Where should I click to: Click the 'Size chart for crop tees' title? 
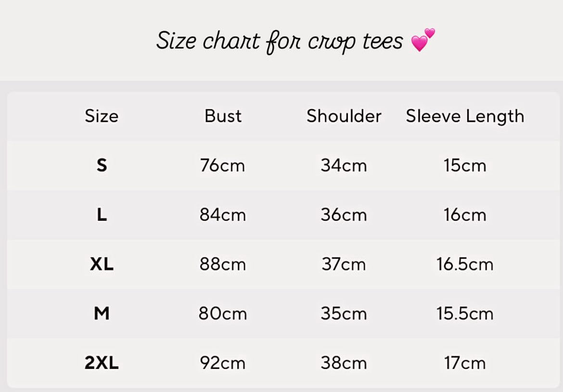pyautogui.click(x=280, y=41)
